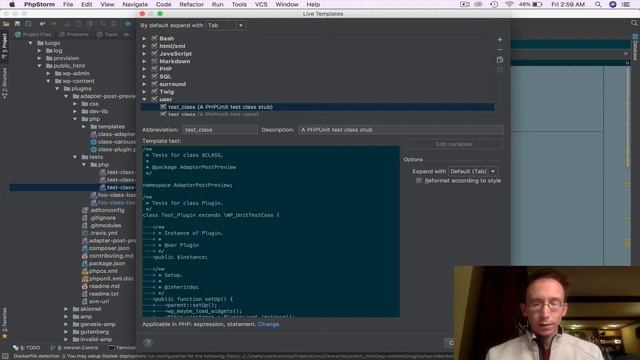Click inside the Template text editor
This screenshot has height=360, width=640.
[271, 231]
